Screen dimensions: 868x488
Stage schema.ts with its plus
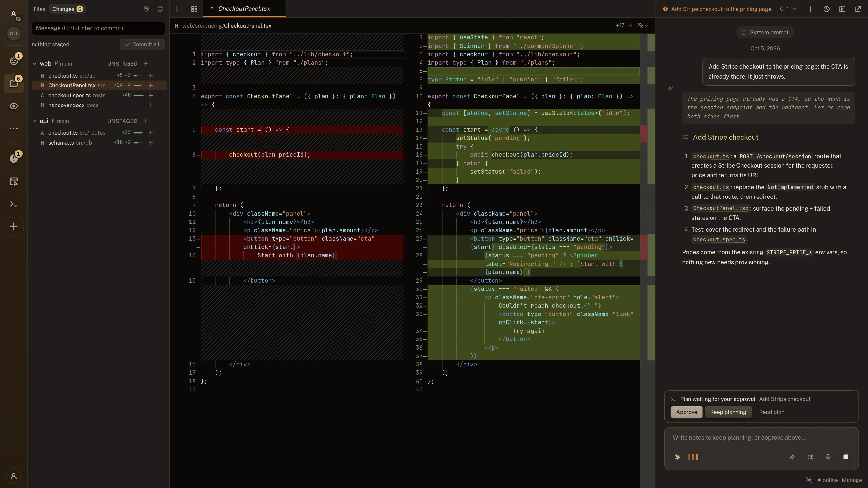pyautogui.click(x=151, y=143)
